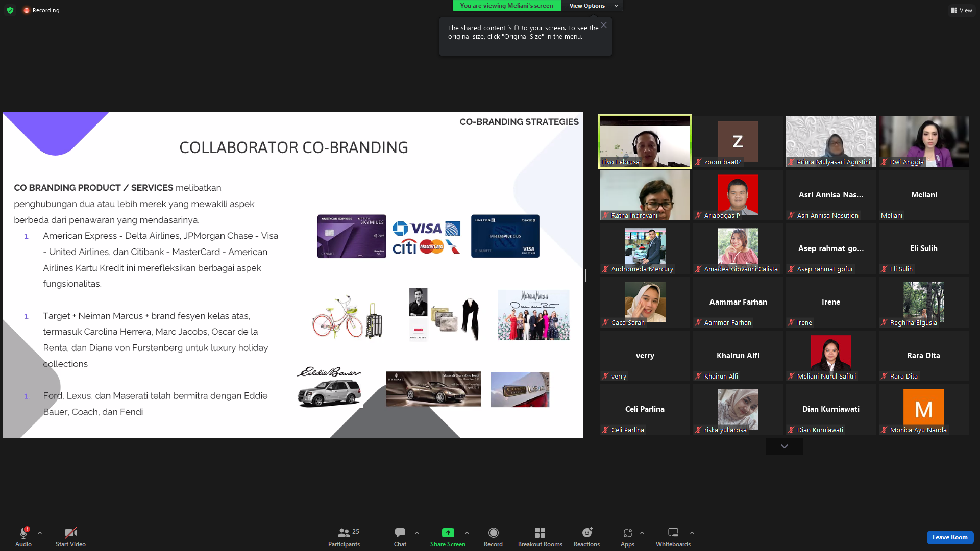Select Ariabagas P's participant tile

pyautogui.click(x=738, y=195)
